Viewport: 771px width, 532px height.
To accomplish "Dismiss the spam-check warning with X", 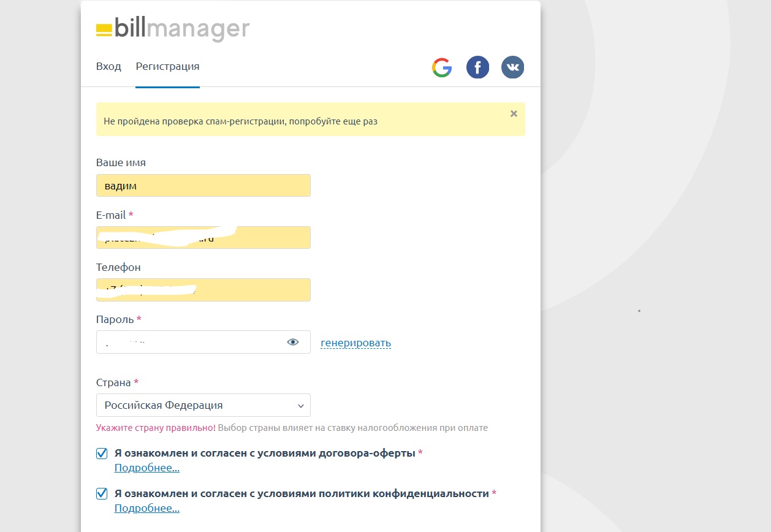I will tap(514, 113).
